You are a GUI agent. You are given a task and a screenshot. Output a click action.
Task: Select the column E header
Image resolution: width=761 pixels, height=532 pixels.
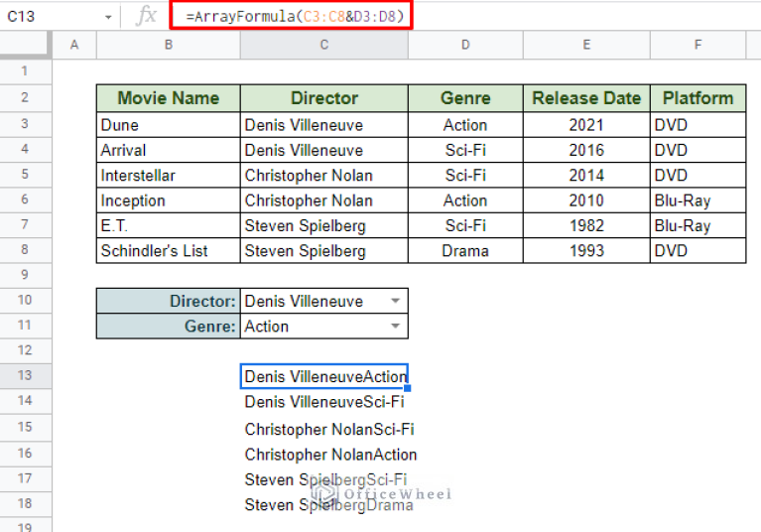[586, 46]
